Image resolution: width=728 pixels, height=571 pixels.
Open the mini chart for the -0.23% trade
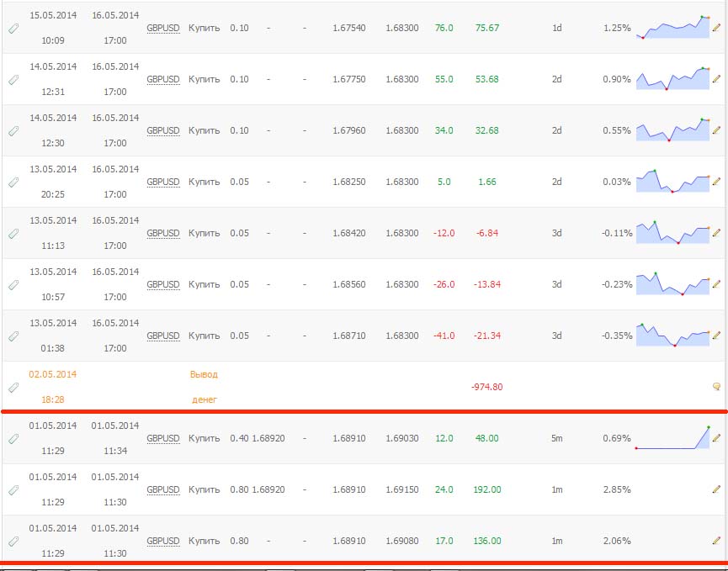[x=672, y=284]
